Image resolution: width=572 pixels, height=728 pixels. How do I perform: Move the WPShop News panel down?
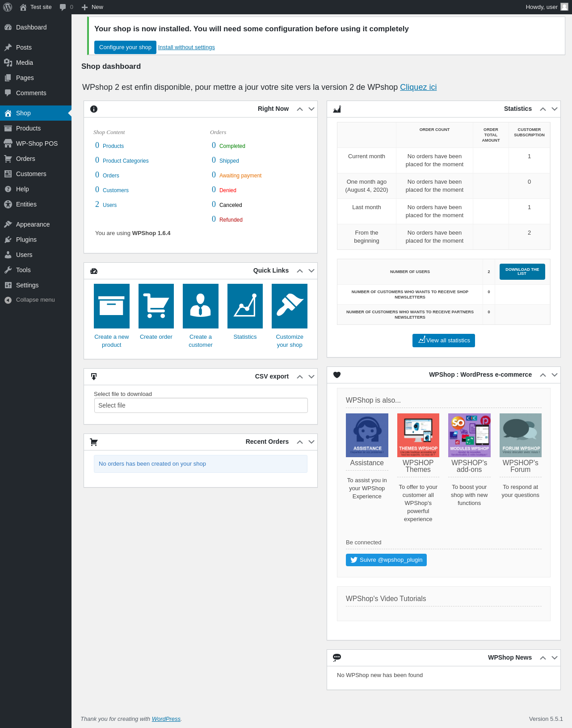tap(555, 658)
